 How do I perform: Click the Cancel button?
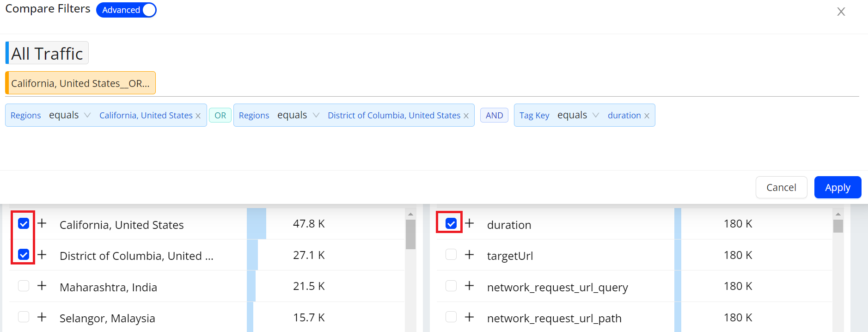[x=781, y=187]
